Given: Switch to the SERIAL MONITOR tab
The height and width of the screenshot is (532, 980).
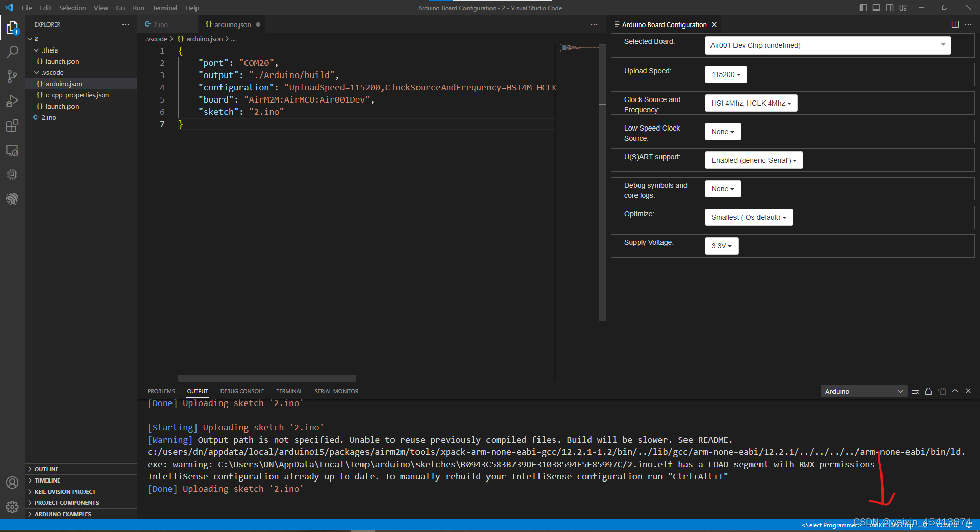Looking at the screenshot, I should pos(336,391).
